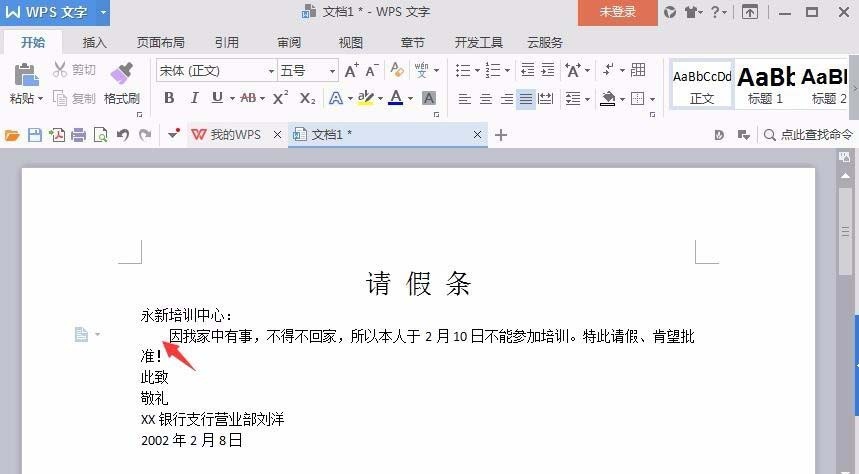Open the 页面布局 ribbon tab

(x=160, y=43)
